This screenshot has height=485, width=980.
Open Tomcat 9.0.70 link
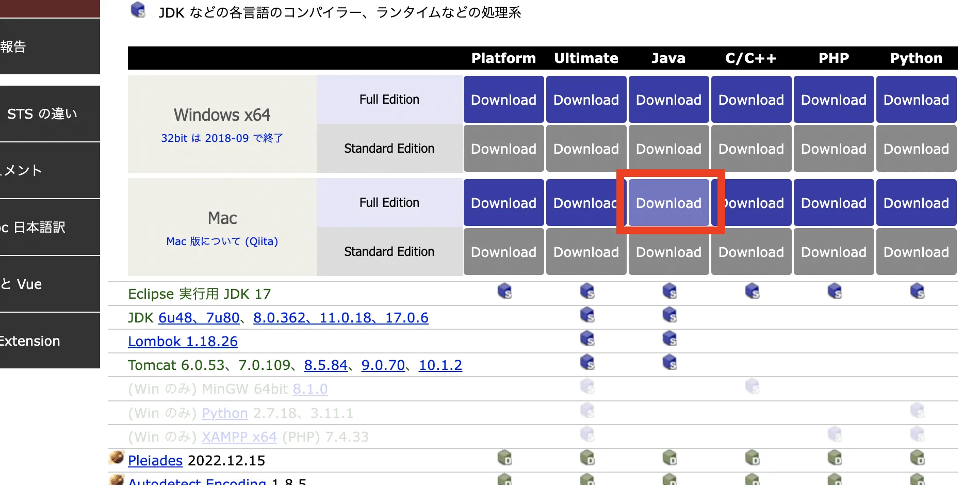pos(383,365)
